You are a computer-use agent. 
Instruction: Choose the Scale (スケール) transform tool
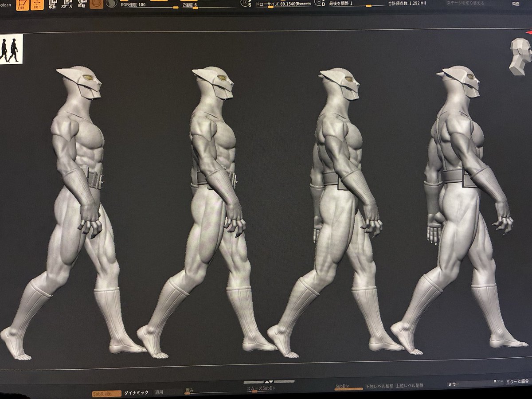pos(67,5)
